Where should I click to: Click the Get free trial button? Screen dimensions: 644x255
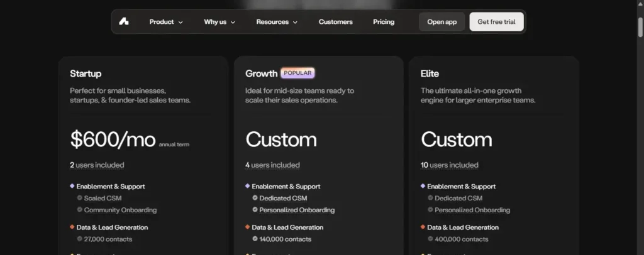(497, 22)
